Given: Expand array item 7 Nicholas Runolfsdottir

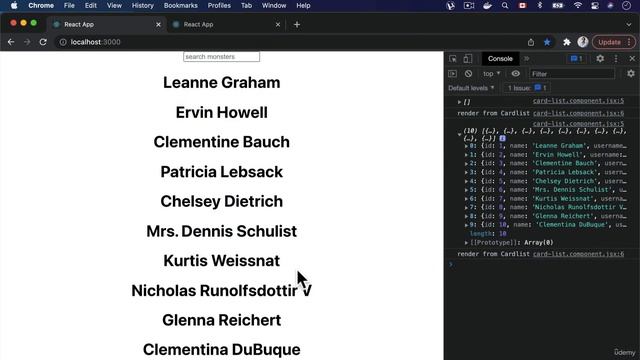Looking at the screenshot, I should pyautogui.click(x=466, y=207).
